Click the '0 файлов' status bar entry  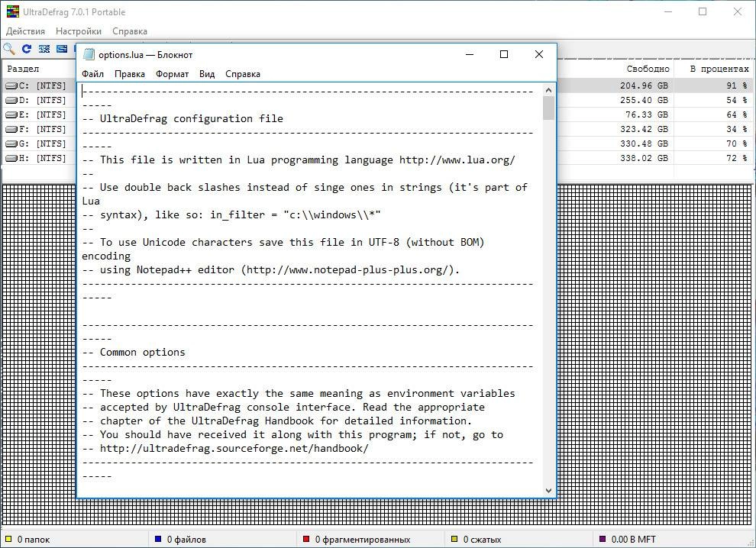[186, 540]
